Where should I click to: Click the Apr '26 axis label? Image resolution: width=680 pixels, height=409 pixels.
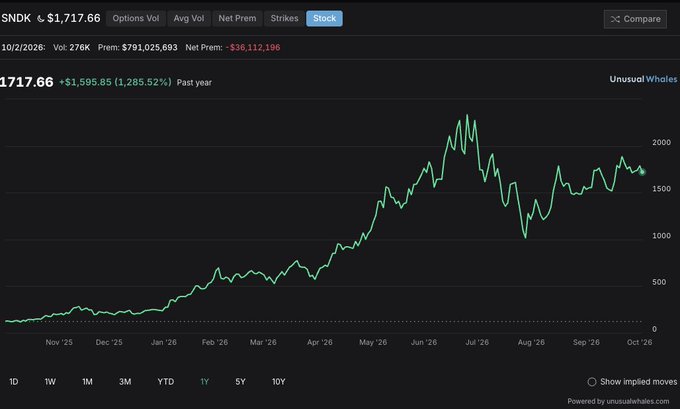coord(320,342)
